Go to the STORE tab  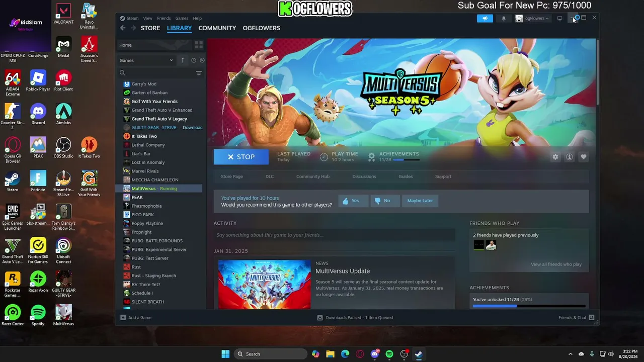[150, 28]
